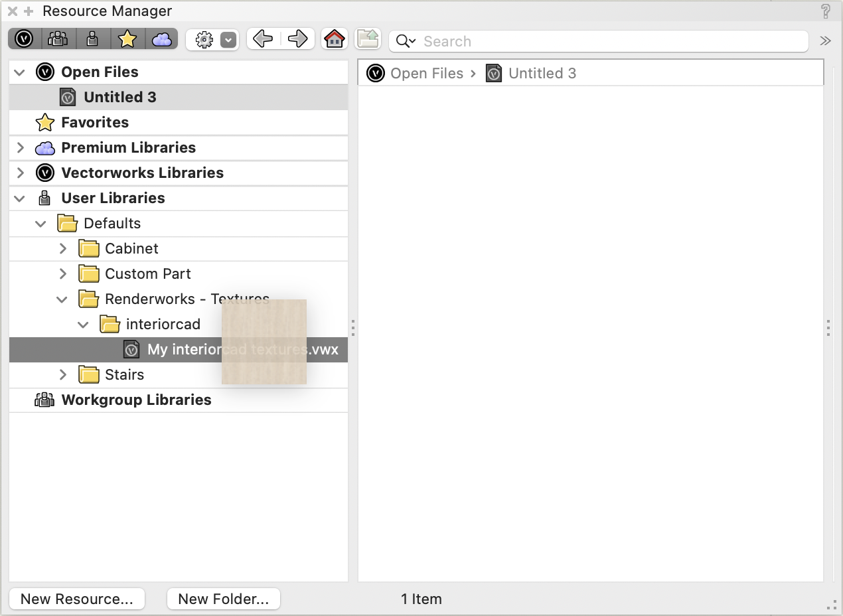Click the New Resource... button
This screenshot has width=843, height=616.
[77, 599]
